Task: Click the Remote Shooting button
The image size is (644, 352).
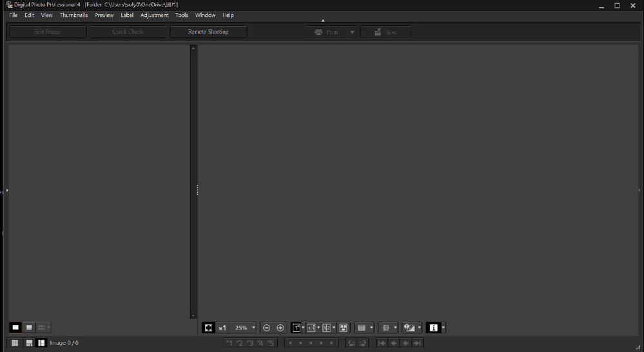Action: 208,32
